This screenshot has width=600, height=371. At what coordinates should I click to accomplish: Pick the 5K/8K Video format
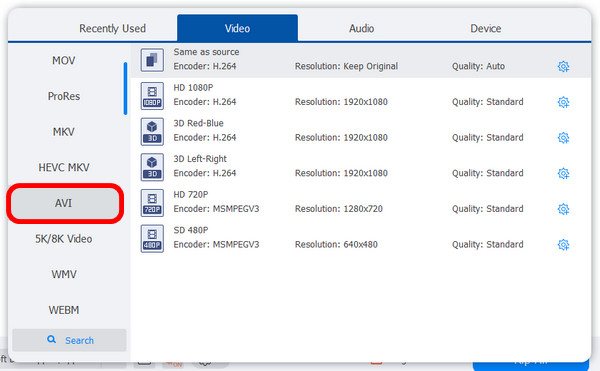(x=64, y=239)
